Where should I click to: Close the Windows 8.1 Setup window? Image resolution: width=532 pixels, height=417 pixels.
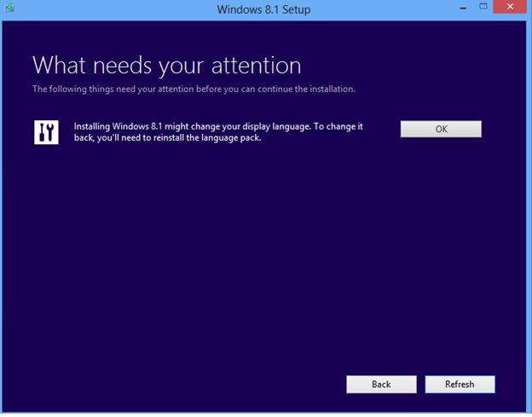510,7
